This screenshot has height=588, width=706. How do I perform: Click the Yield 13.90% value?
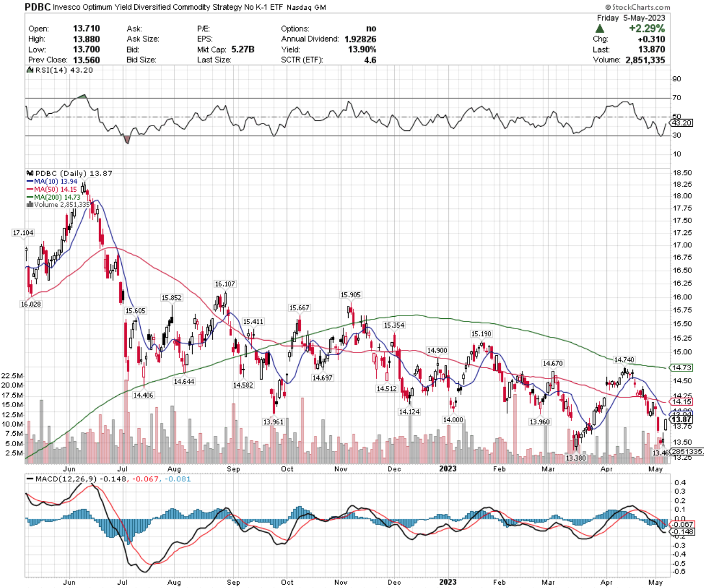tap(362, 49)
